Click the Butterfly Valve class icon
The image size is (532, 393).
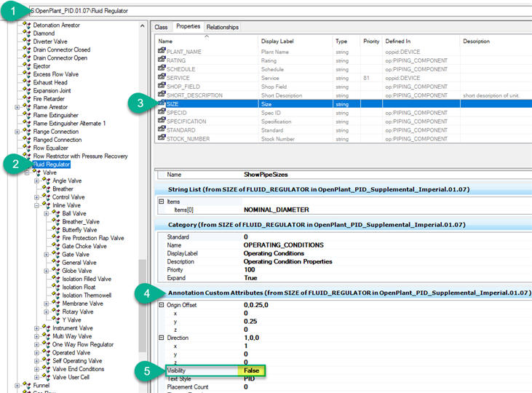point(56,230)
